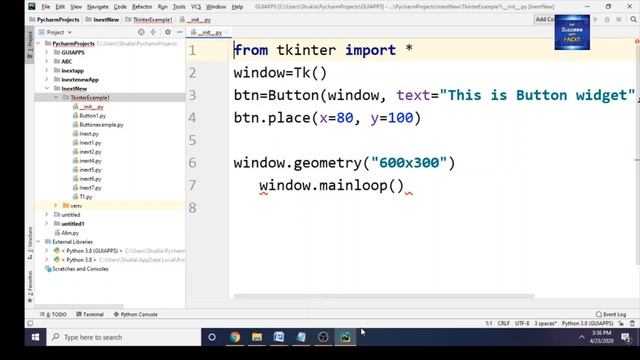Expand the ABC folder
Image resolution: width=640 pixels, height=360 pixels.
(x=47, y=61)
